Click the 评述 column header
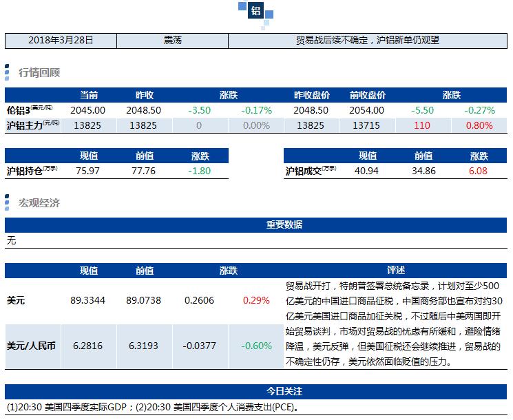 click(x=395, y=270)
